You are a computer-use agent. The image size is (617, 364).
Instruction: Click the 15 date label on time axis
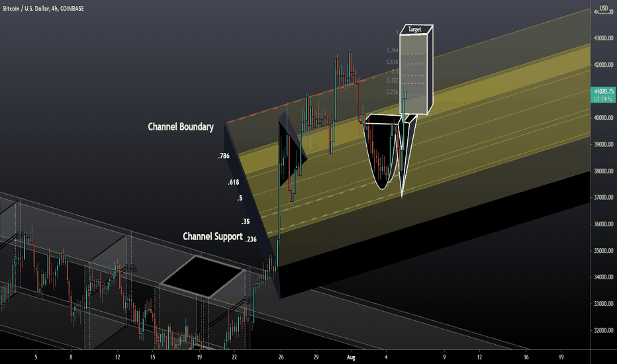click(x=153, y=357)
